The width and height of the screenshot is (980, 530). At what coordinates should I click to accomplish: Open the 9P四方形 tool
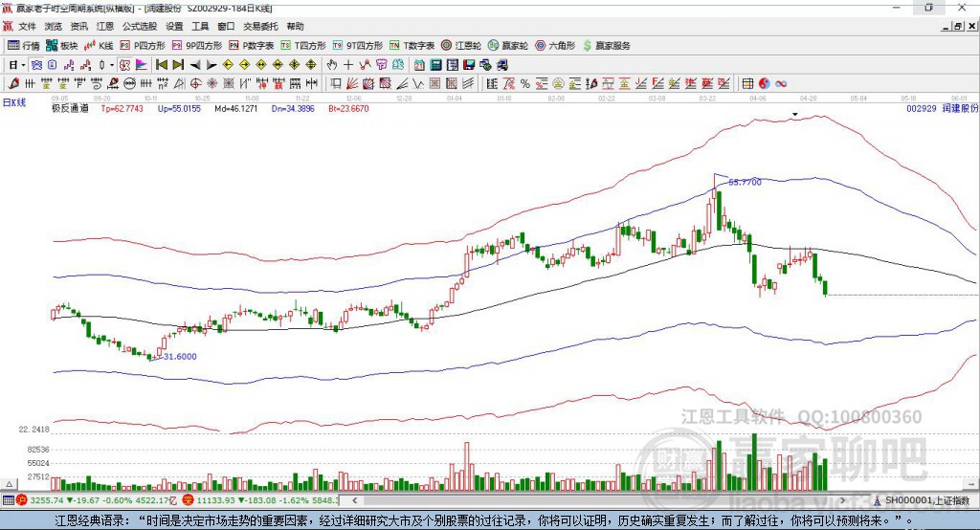[197, 46]
